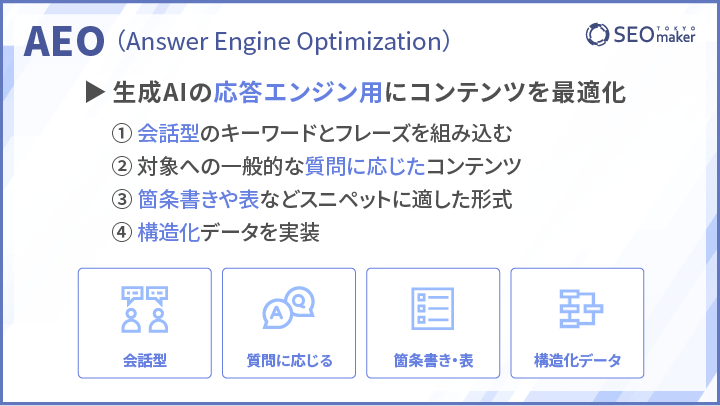Screen dimensions: 720x406
Task: Click the SEO maker circular logo icon
Action: 597,34
